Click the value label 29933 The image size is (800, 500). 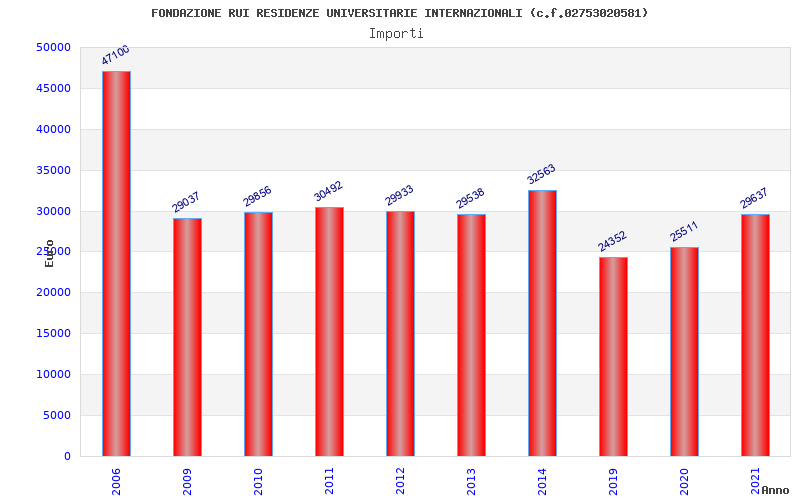tap(399, 195)
